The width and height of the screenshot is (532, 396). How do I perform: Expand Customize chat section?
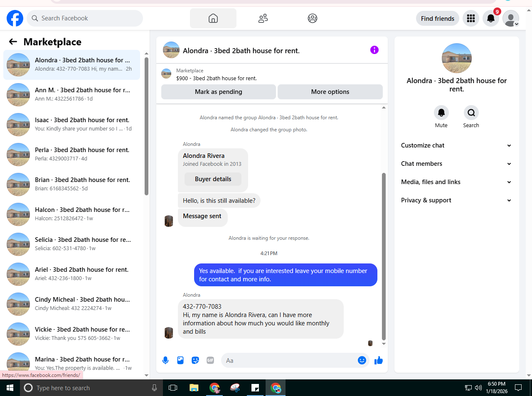[x=456, y=145]
